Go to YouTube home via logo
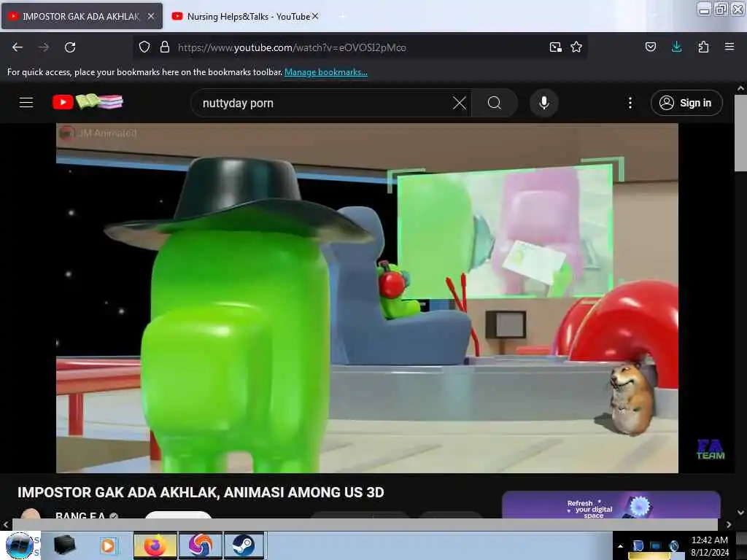The height and width of the screenshot is (560, 747). (x=88, y=101)
